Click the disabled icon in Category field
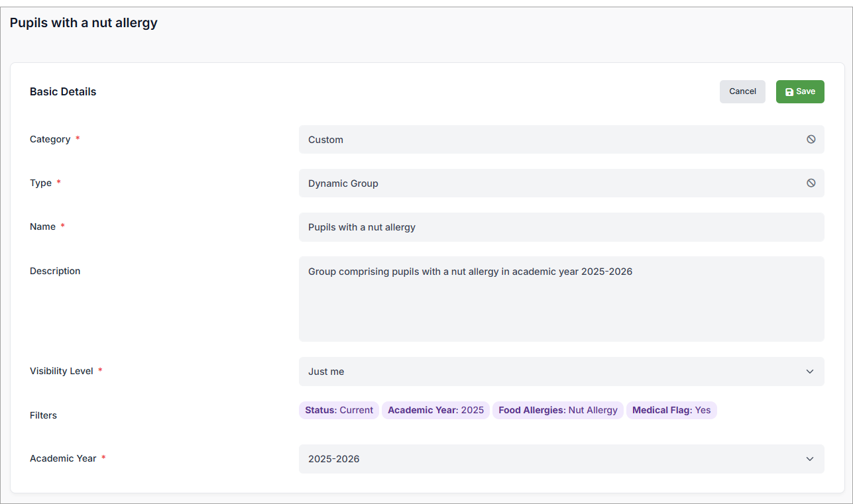Screen dimensions: 853x504 click(x=811, y=140)
